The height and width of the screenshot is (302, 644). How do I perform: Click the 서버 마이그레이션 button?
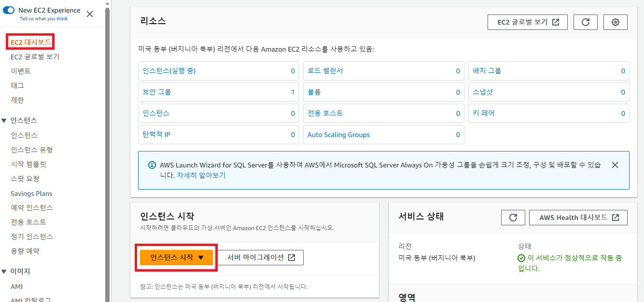[261, 258]
